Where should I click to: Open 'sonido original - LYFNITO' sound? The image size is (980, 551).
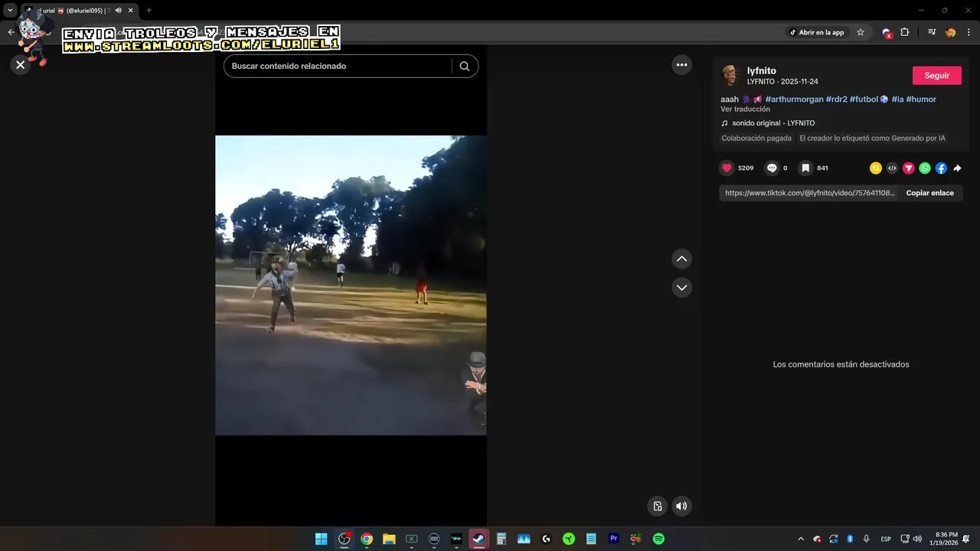pyautogui.click(x=773, y=123)
